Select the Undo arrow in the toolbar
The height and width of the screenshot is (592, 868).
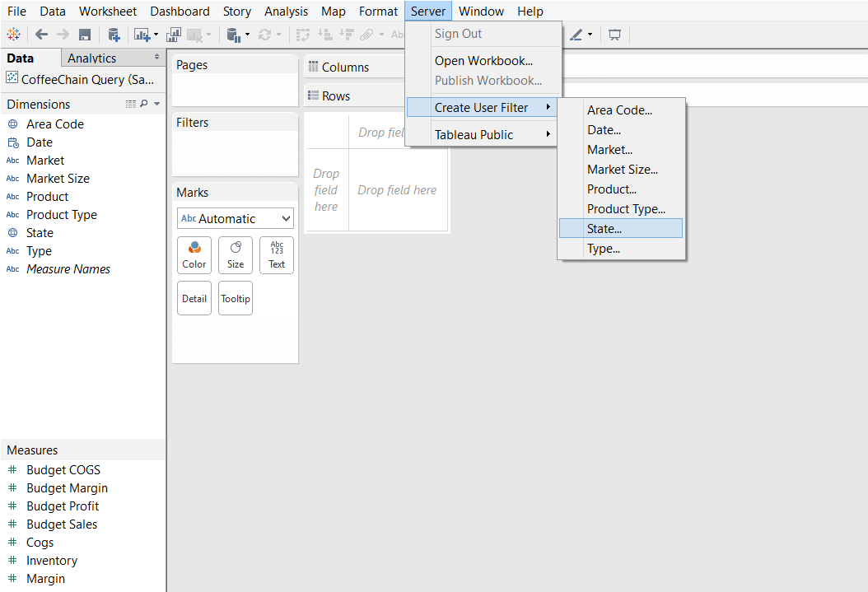tap(40, 34)
